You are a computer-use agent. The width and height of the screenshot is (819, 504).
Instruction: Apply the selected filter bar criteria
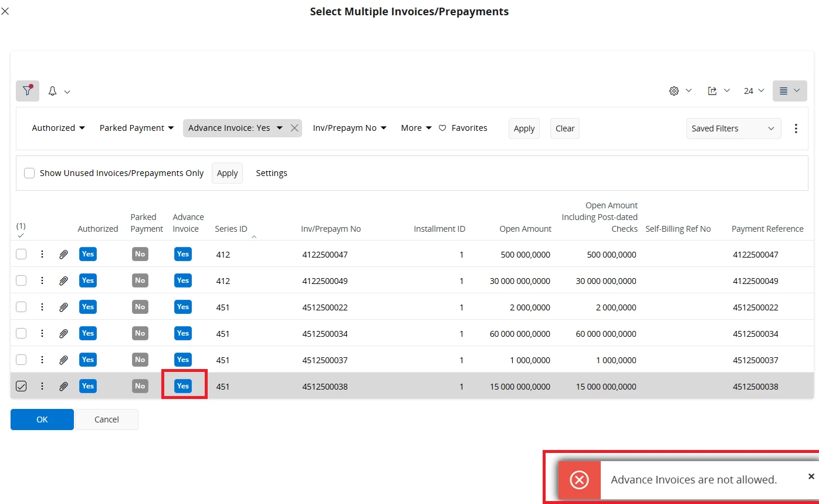tap(524, 128)
